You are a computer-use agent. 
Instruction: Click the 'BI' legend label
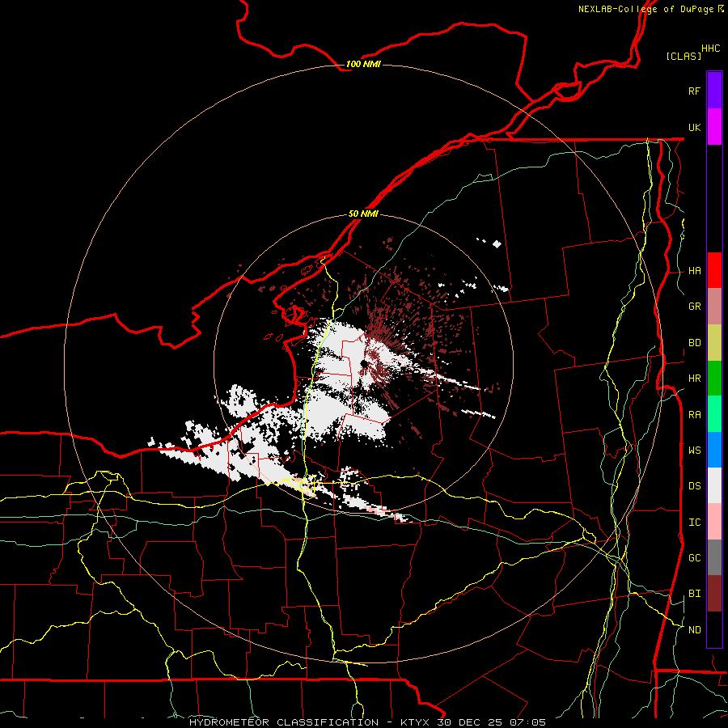[695, 594]
